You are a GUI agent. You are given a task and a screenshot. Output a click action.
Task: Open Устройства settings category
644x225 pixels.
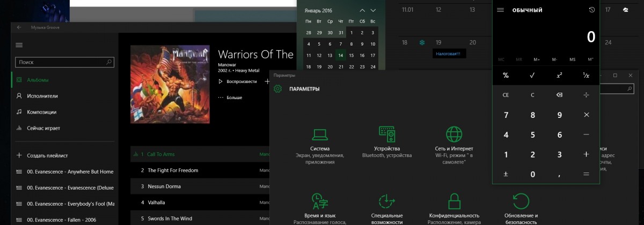click(387, 142)
